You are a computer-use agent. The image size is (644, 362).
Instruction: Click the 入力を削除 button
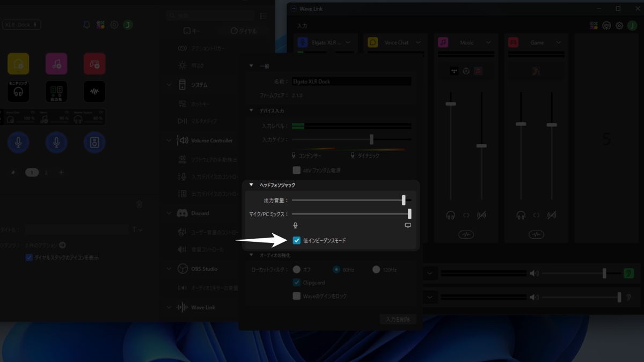pos(398,319)
